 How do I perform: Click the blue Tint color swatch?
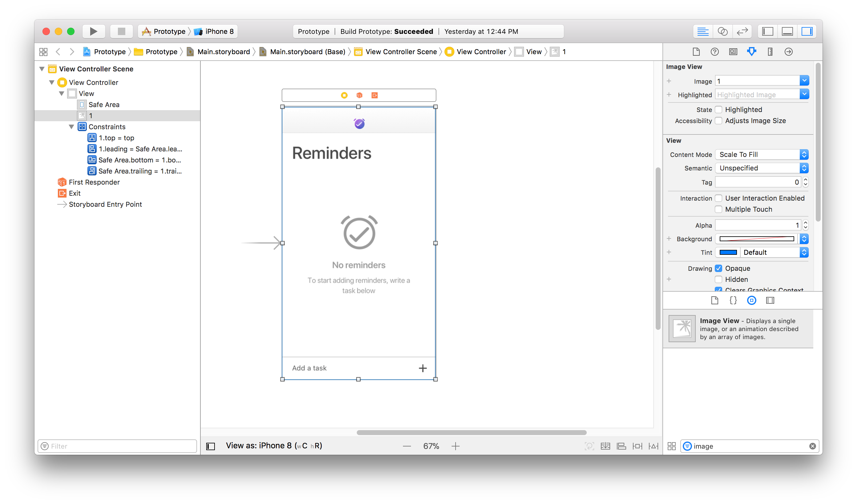728,252
